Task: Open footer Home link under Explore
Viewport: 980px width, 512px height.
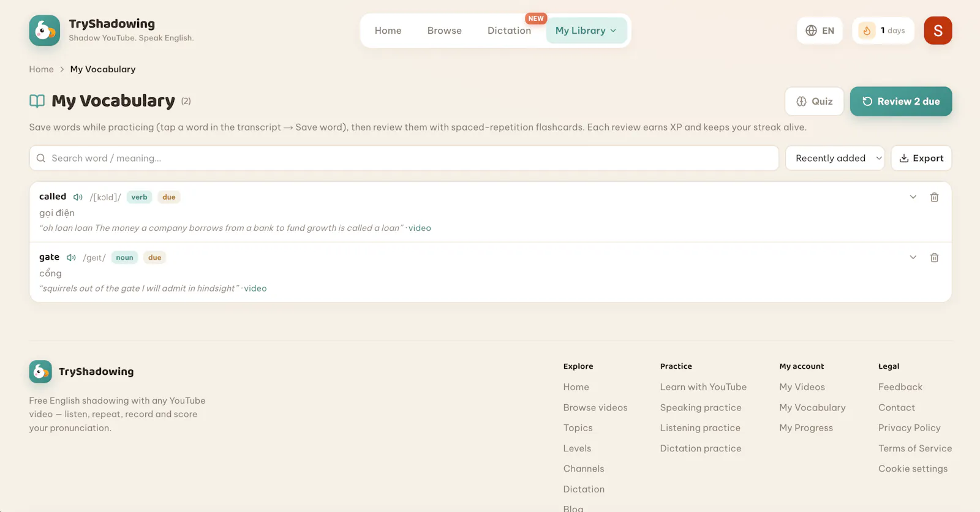Action: pyautogui.click(x=576, y=387)
